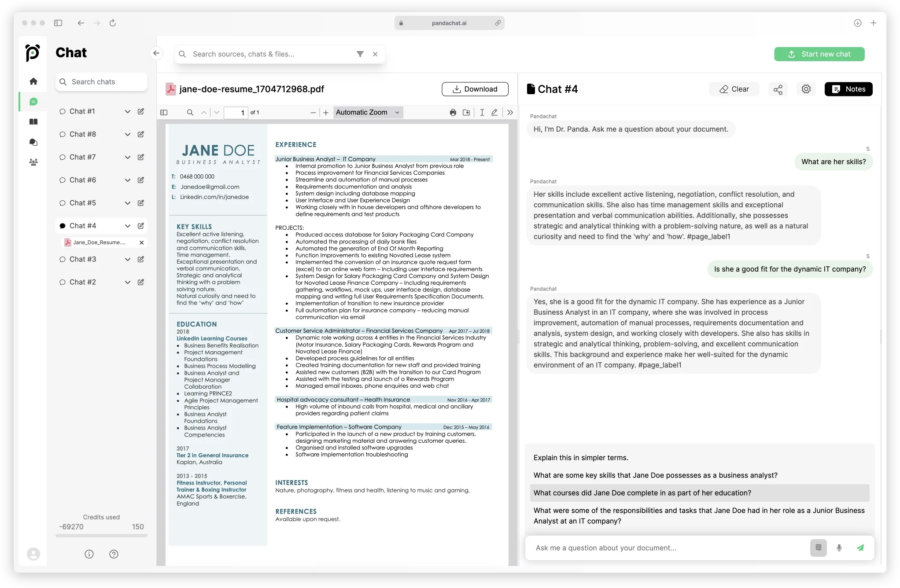Expand the Chat #5 chevron
900x588 pixels.
[x=128, y=203]
